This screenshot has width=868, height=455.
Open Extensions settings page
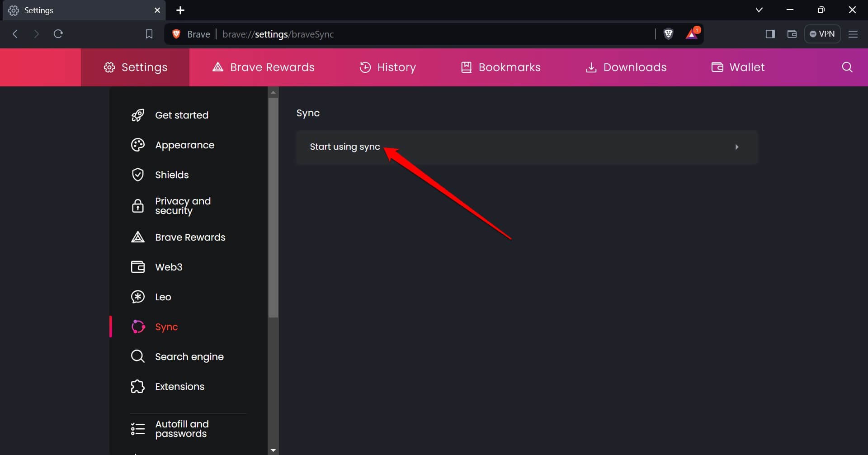tap(179, 387)
